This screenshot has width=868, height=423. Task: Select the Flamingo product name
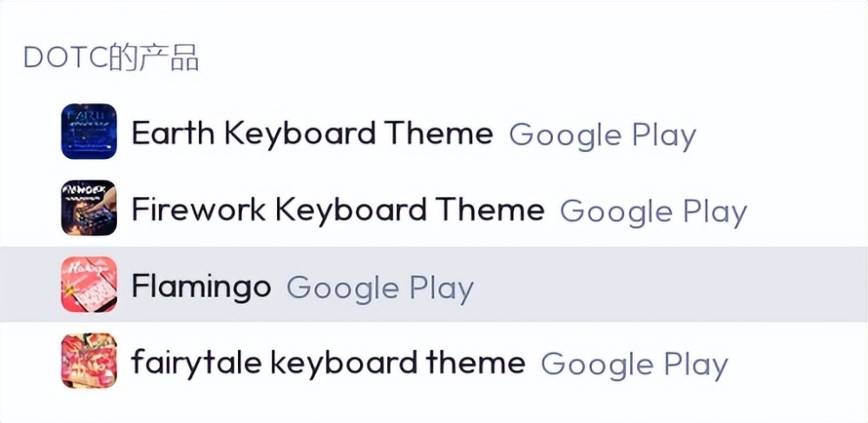point(201,287)
